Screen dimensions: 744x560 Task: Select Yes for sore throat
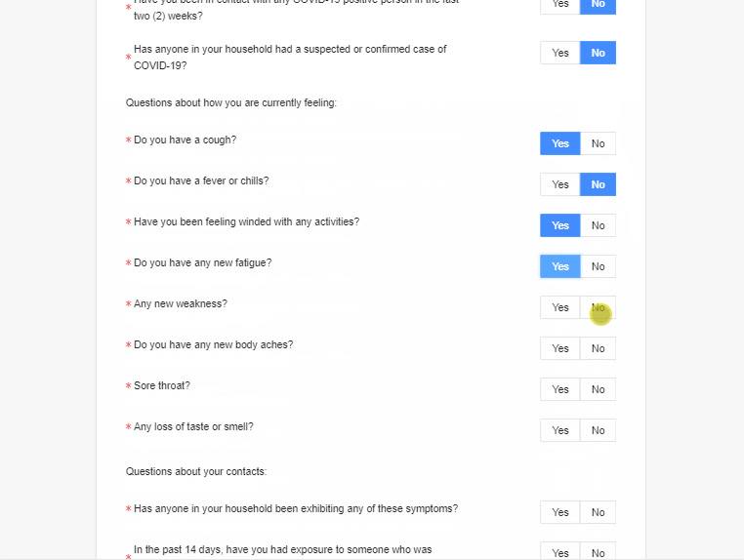[x=559, y=389]
